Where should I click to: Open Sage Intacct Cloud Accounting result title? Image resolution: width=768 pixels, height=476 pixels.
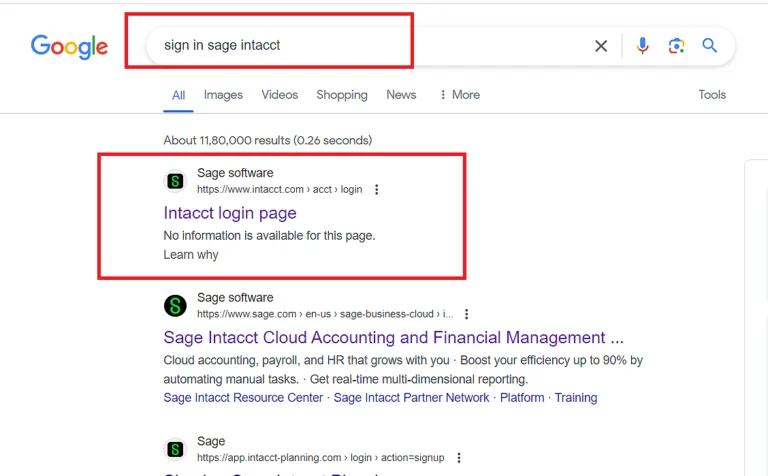click(x=393, y=337)
